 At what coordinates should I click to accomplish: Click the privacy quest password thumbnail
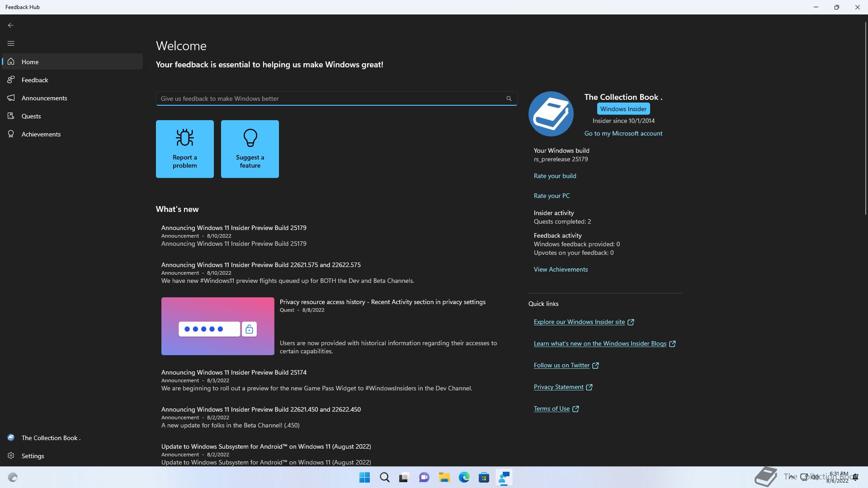tap(218, 326)
